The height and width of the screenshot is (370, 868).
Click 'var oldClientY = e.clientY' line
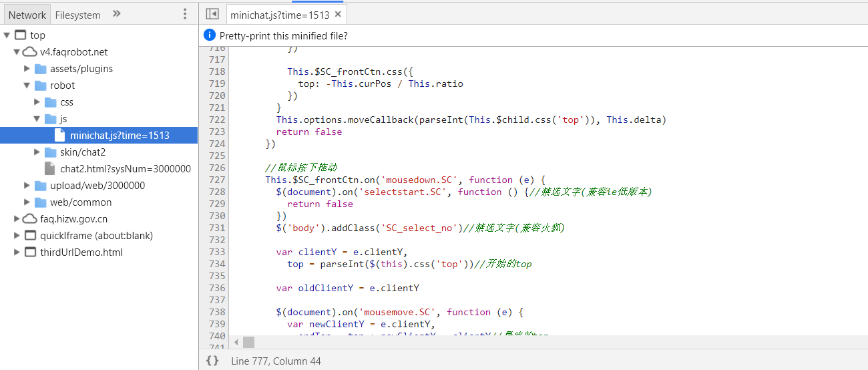[348, 288]
